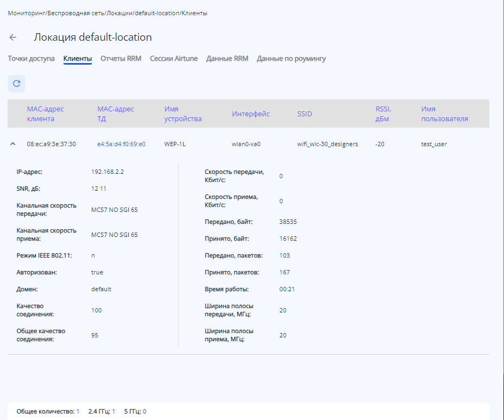Screen dimensions: 504x420
Task: Select the Клиенты tab
Action: (x=77, y=59)
